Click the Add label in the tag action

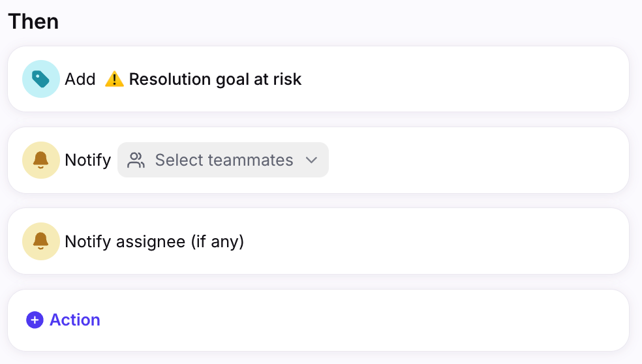pos(80,79)
